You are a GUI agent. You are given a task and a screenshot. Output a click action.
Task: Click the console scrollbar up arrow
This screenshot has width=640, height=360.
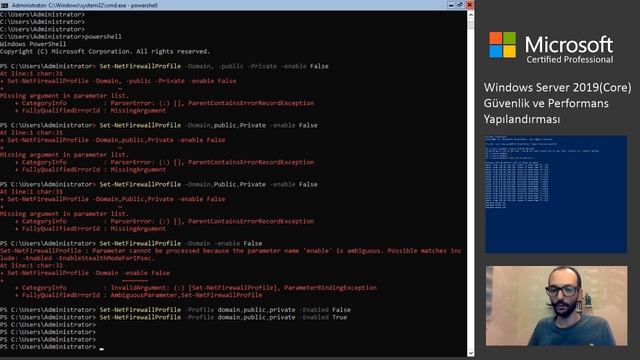click(x=471, y=15)
